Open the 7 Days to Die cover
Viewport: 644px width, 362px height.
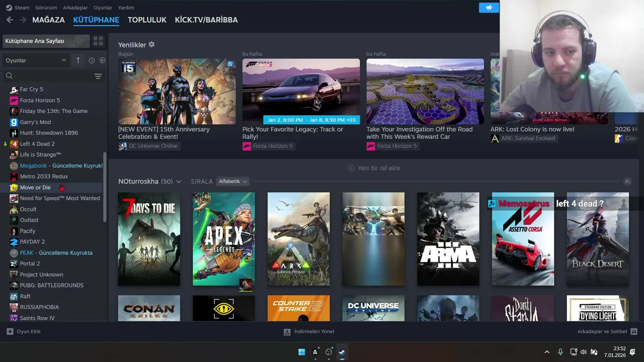pos(149,239)
